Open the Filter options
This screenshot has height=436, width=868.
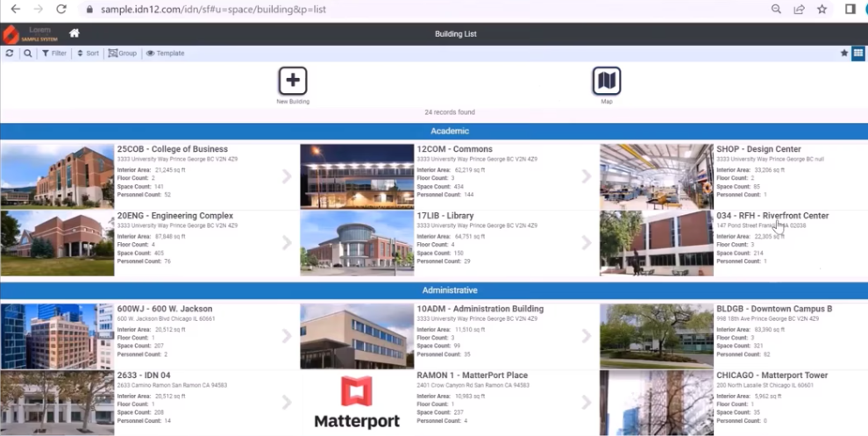[x=54, y=54]
